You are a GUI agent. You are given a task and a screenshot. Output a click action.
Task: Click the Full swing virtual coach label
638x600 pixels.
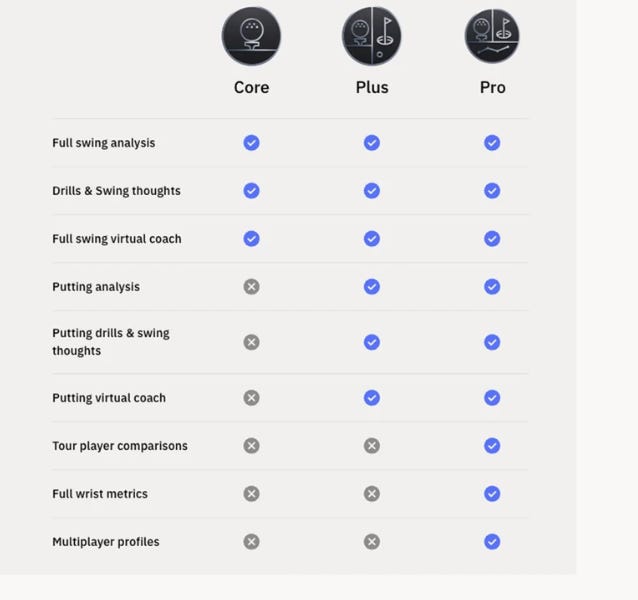pos(117,239)
